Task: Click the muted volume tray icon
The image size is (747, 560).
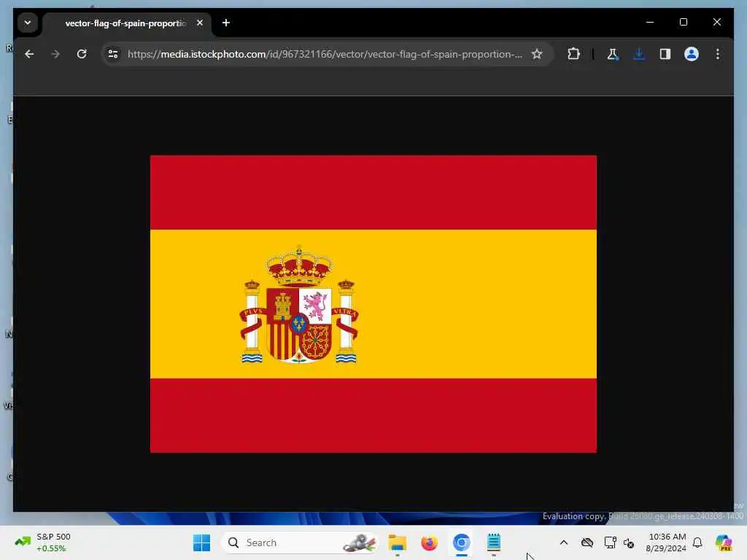Action: click(x=629, y=542)
